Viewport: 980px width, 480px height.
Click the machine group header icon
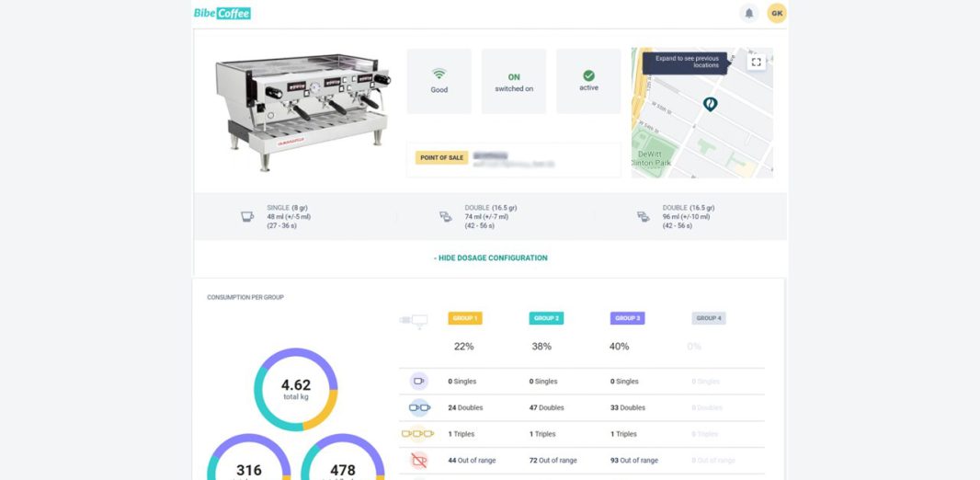point(414,321)
